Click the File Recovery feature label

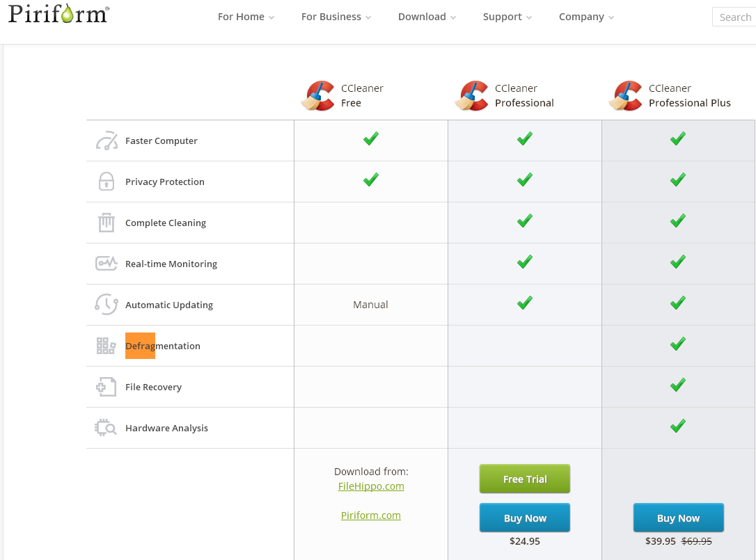coord(153,387)
